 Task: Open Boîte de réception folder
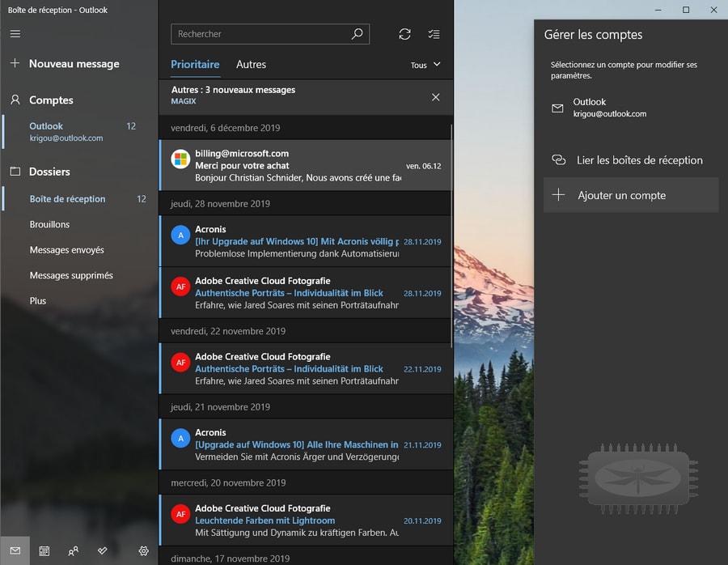coord(79,199)
